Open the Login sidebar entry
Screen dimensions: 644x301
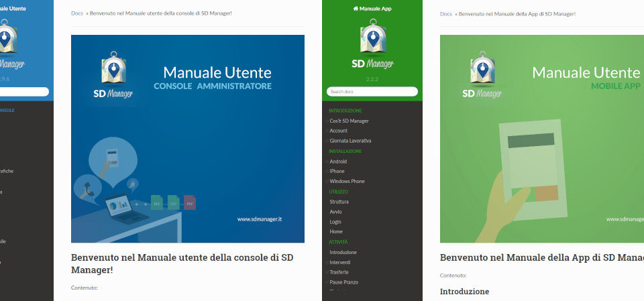pyautogui.click(x=335, y=221)
